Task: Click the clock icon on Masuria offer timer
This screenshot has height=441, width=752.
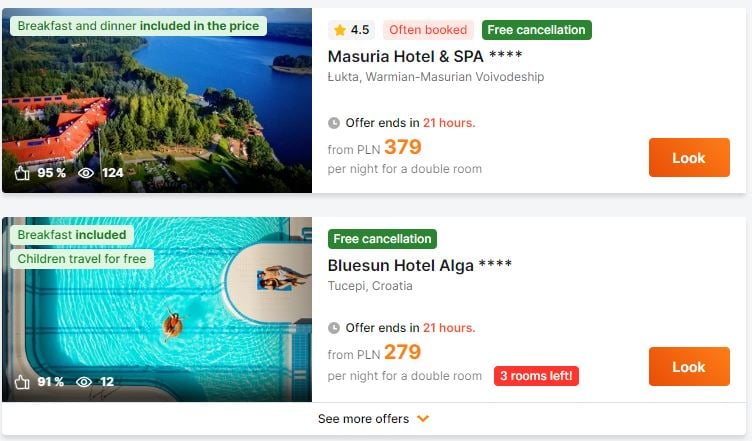Action: coord(334,123)
